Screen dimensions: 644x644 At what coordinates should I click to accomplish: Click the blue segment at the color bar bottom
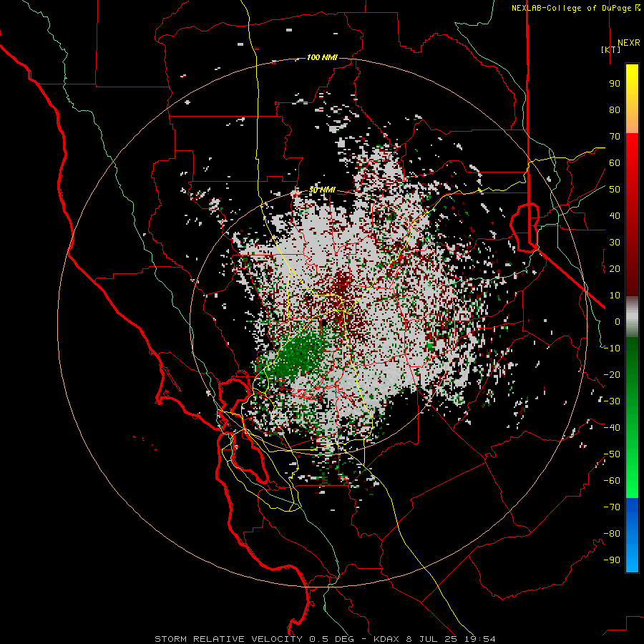click(632, 535)
